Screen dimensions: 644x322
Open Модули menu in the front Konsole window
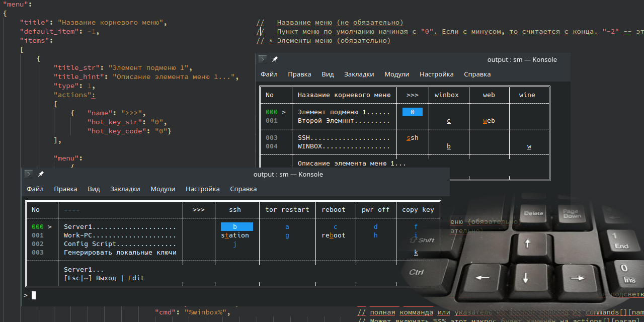pos(163,189)
